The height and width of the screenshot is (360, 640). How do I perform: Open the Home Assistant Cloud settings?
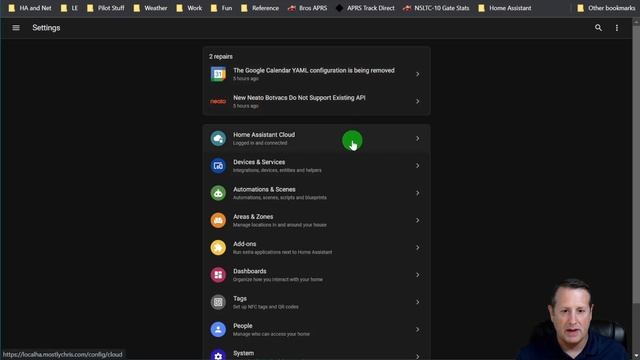[316, 138]
